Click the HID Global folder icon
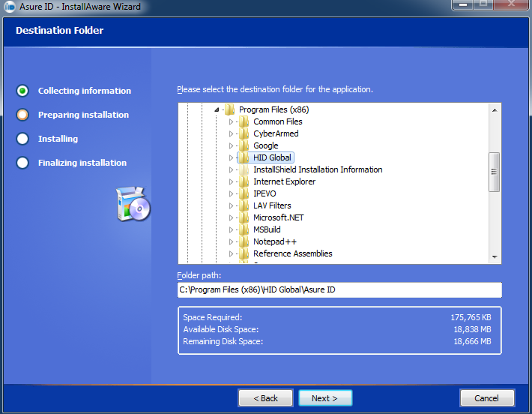Image resolution: width=532 pixels, height=414 pixels. (x=244, y=157)
